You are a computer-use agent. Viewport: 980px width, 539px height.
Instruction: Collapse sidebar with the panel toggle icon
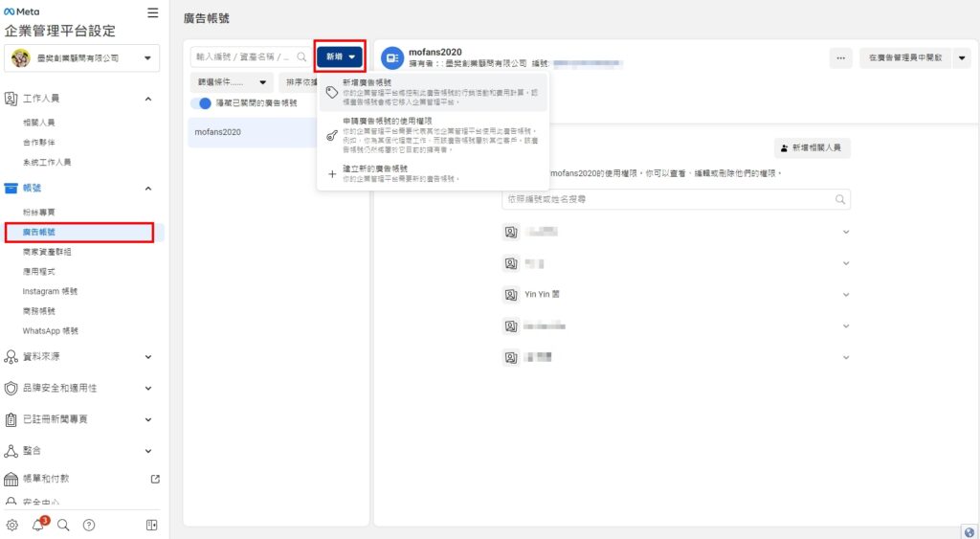(x=152, y=526)
